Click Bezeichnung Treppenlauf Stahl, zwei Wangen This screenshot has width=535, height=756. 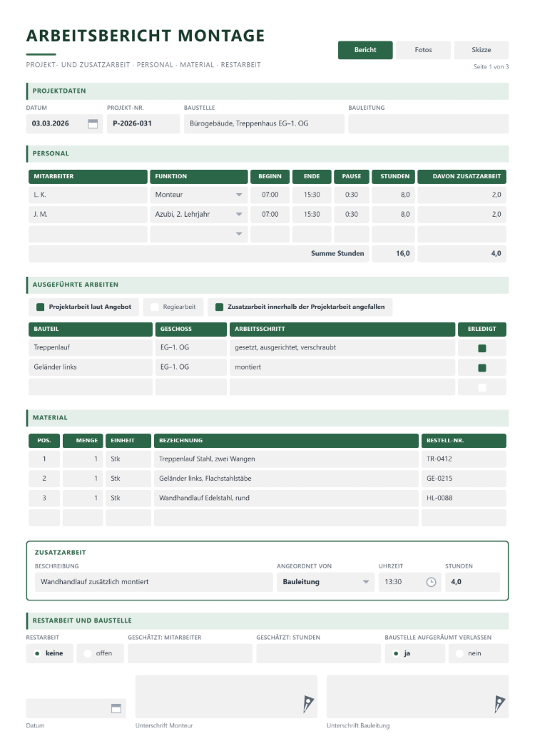point(286,459)
